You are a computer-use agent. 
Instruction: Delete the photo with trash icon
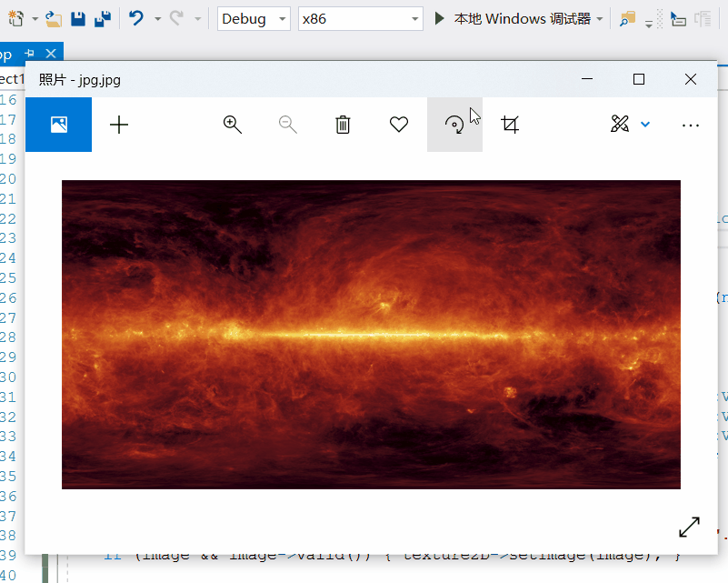pyautogui.click(x=343, y=125)
